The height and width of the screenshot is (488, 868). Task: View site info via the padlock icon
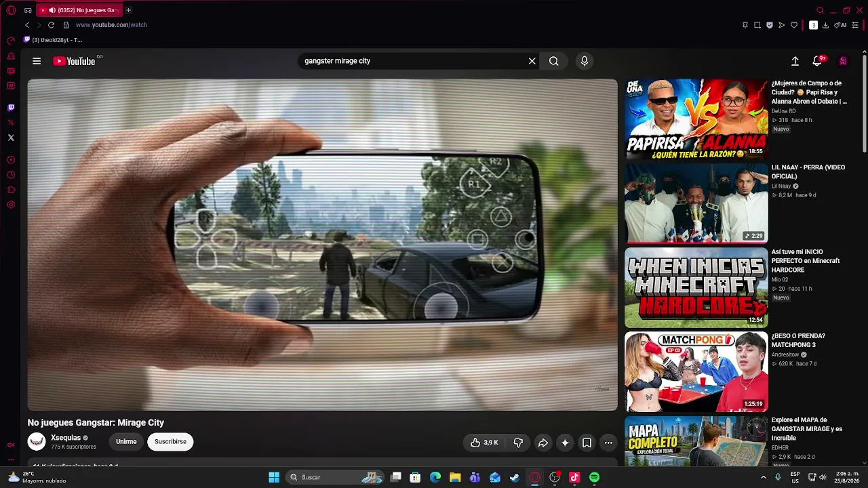point(66,25)
